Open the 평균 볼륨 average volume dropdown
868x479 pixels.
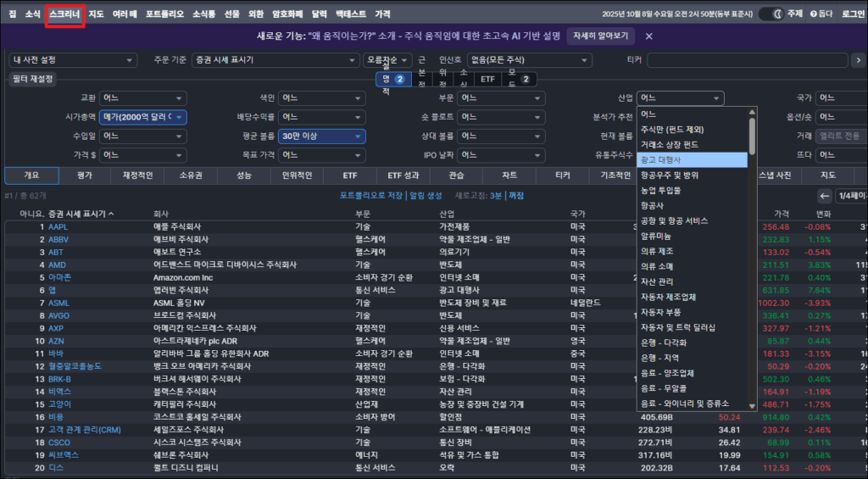click(x=321, y=136)
